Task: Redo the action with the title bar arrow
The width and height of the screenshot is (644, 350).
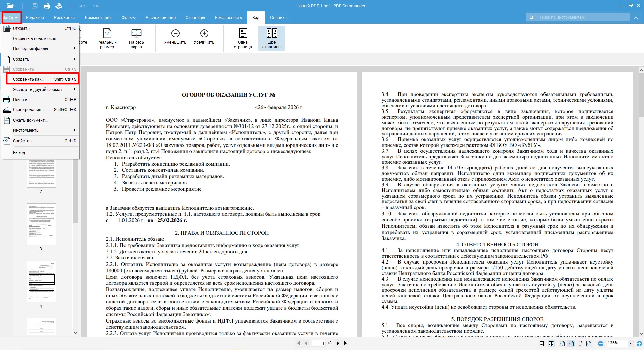Action: [x=95, y=6]
